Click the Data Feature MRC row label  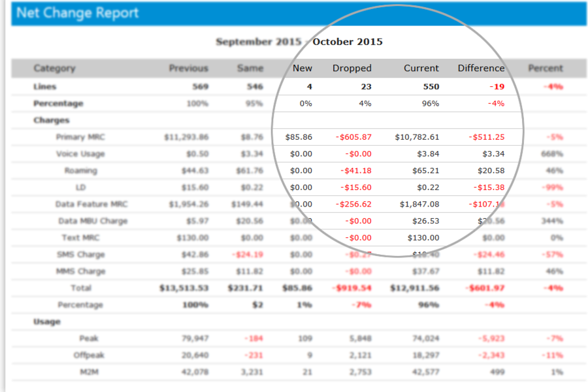click(91, 204)
